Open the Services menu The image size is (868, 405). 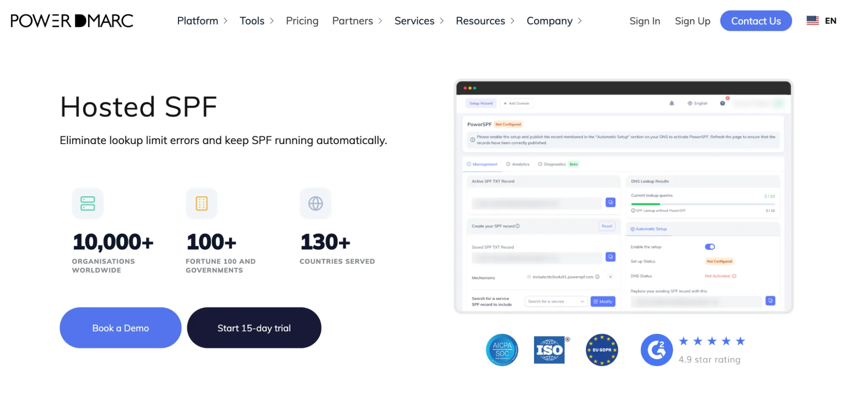pyautogui.click(x=414, y=21)
